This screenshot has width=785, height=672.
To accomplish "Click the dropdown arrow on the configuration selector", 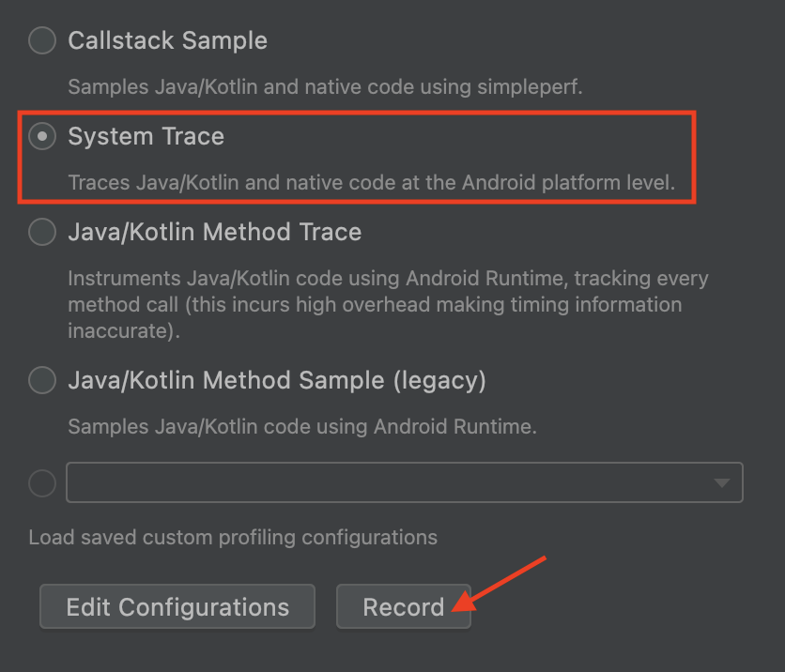I will coord(719,482).
